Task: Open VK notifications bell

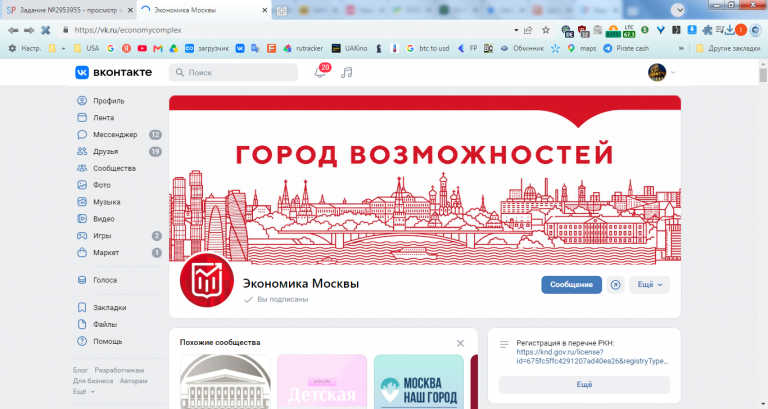Action: [x=320, y=72]
